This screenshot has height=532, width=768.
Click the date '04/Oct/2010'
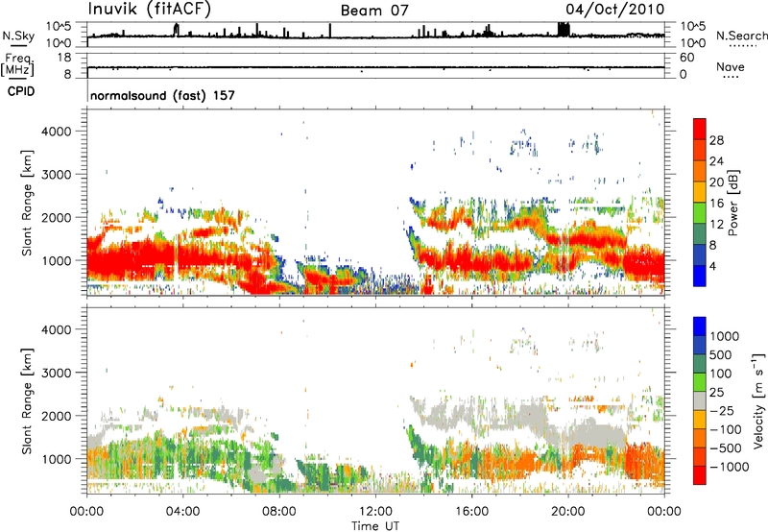[x=615, y=10]
